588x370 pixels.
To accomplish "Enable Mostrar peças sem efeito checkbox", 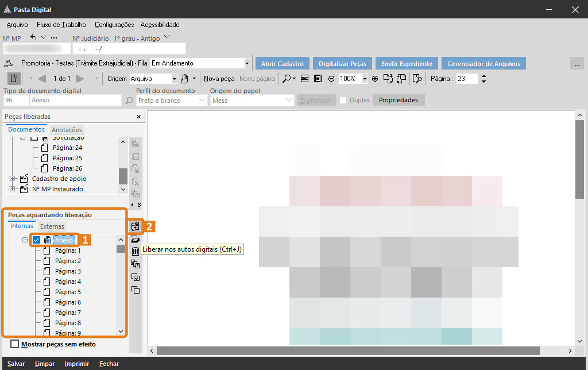I will (14, 344).
